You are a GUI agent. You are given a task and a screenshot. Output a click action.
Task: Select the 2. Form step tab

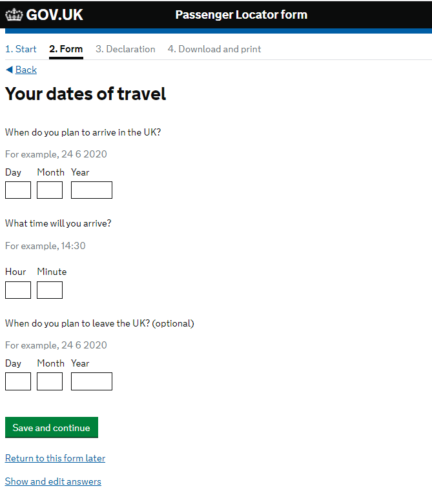point(66,49)
